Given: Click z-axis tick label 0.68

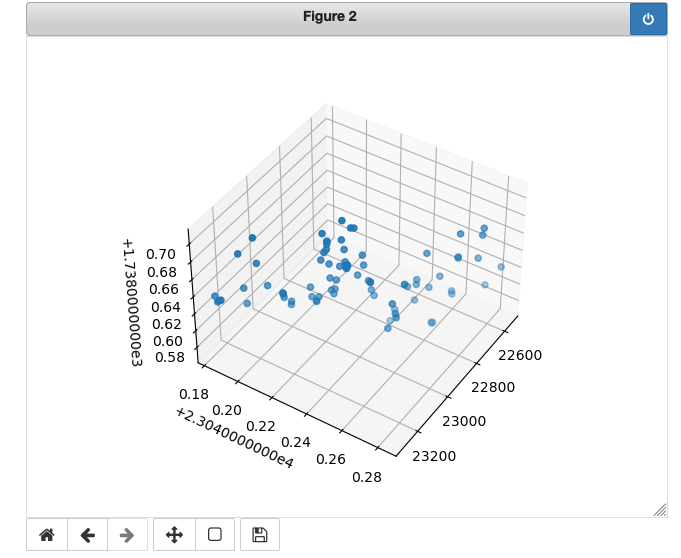Looking at the screenshot, I should tap(162, 272).
